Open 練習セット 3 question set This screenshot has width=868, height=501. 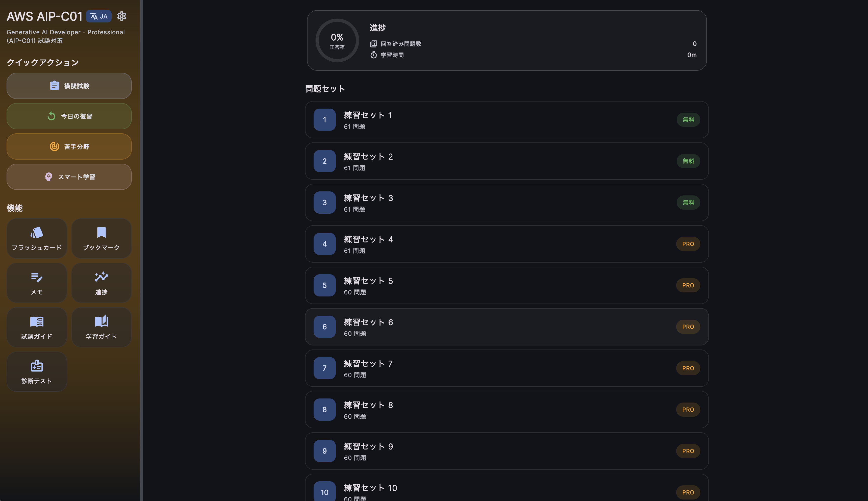506,203
